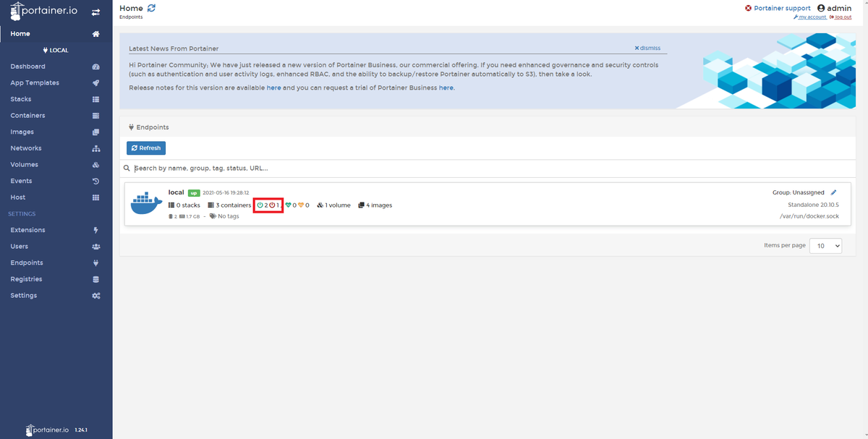868x439 pixels.
Task: Click the Endpoints plug icon in sidebar
Action: coord(96,263)
